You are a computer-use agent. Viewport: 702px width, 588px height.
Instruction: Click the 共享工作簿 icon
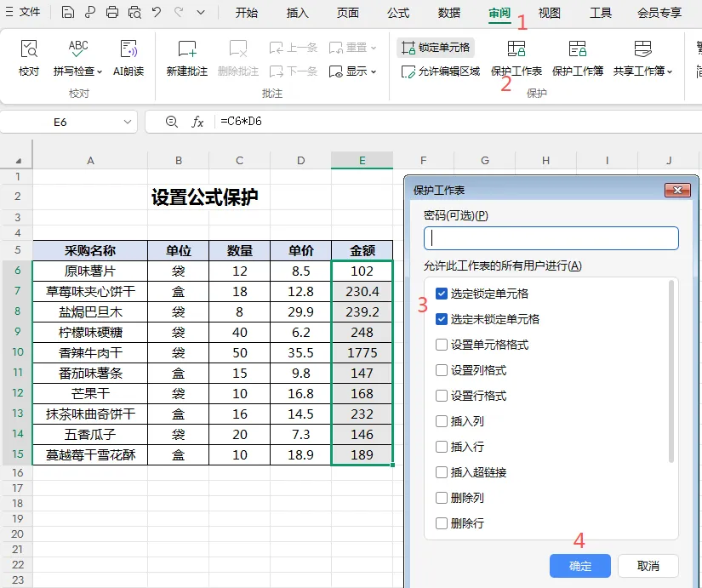click(x=643, y=49)
